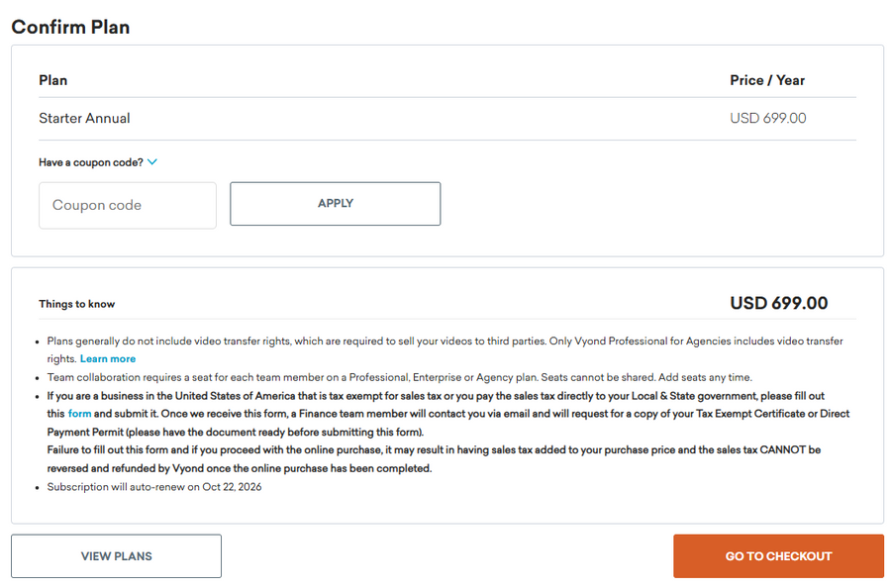
Task: Click the bold total USD 699.00
Action: click(x=778, y=303)
